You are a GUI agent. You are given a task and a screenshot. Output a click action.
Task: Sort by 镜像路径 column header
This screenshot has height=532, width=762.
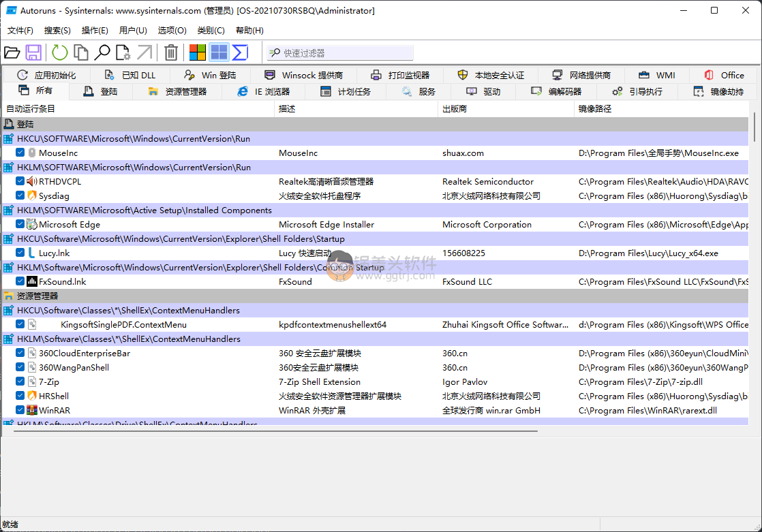(661, 109)
